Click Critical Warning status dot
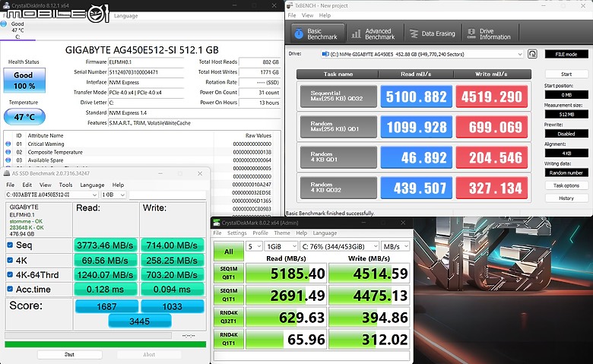This screenshot has height=364, width=593. [x=8, y=144]
